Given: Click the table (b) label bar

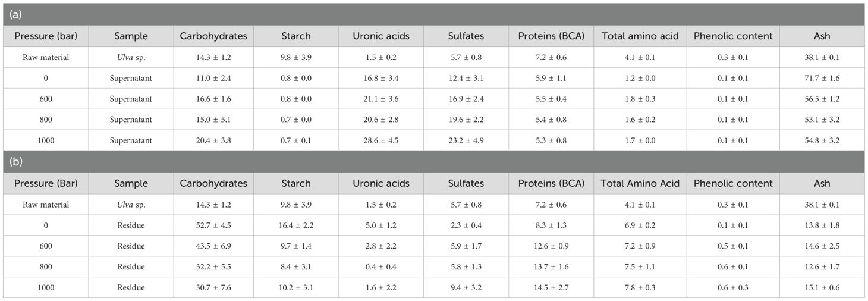Looking at the screenshot, I should 434,162.
